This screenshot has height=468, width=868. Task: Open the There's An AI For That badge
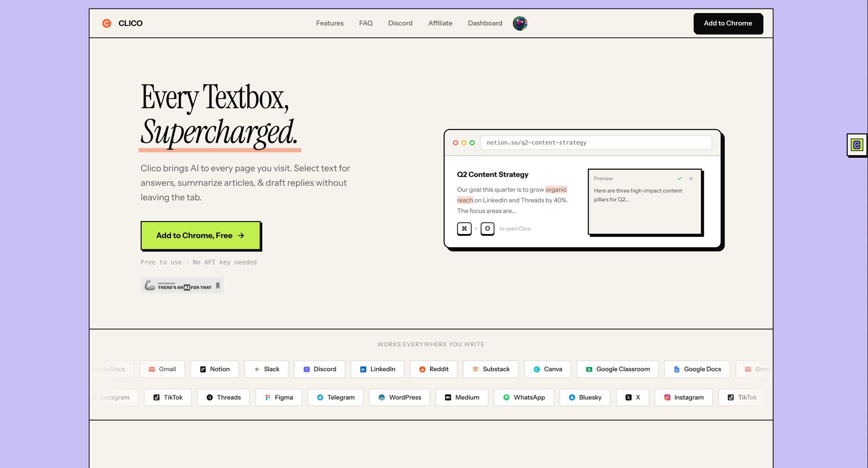point(182,285)
